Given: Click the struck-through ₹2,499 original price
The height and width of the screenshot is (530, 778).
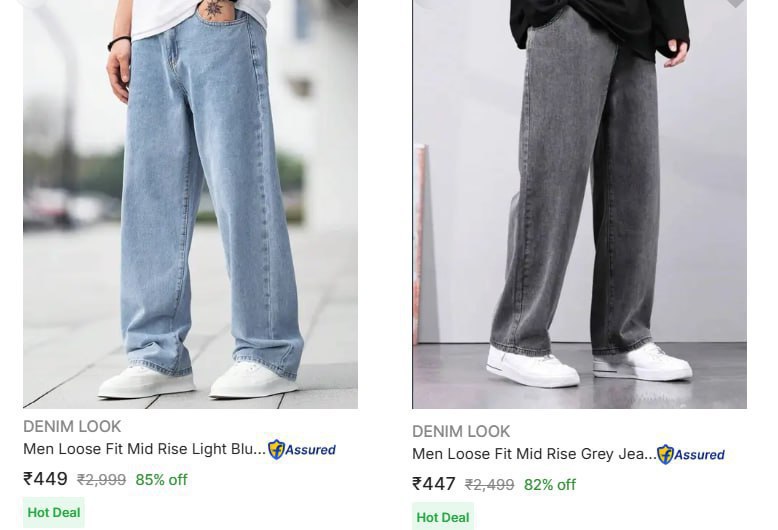Looking at the screenshot, I should click(x=489, y=485).
